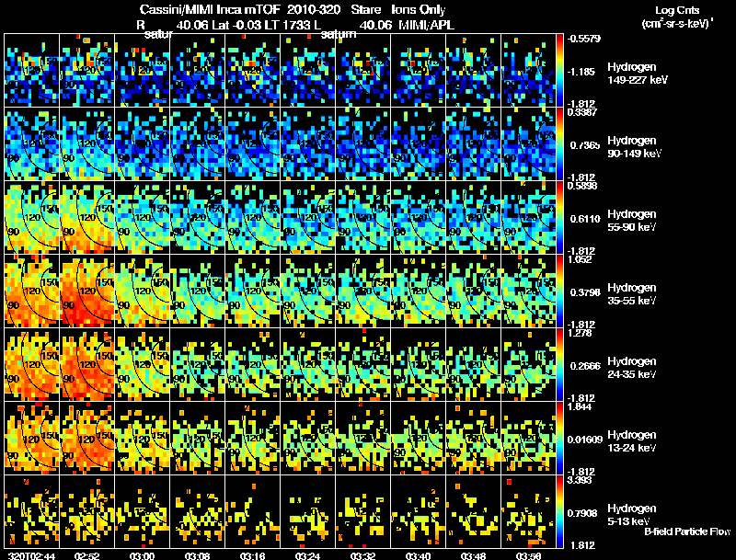Viewport: 736px width, 560px height.
Task: Click the LT 1733 header value
Action: pyautogui.click(x=286, y=25)
